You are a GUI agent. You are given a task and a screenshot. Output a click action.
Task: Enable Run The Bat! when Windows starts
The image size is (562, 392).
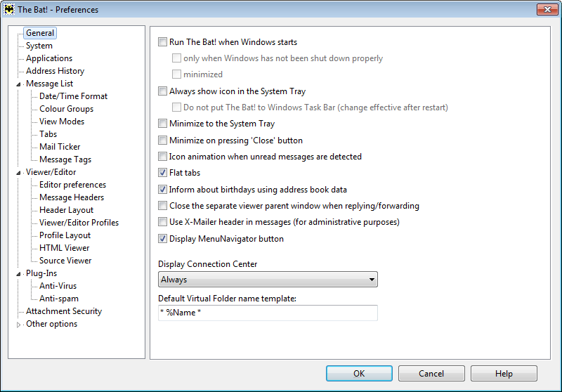(163, 42)
